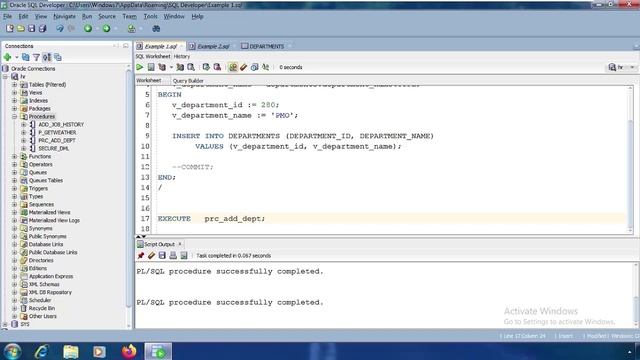
Task: Expand the PRC_ADD_DEPT procedure node
Action: [x=24, y=140]
